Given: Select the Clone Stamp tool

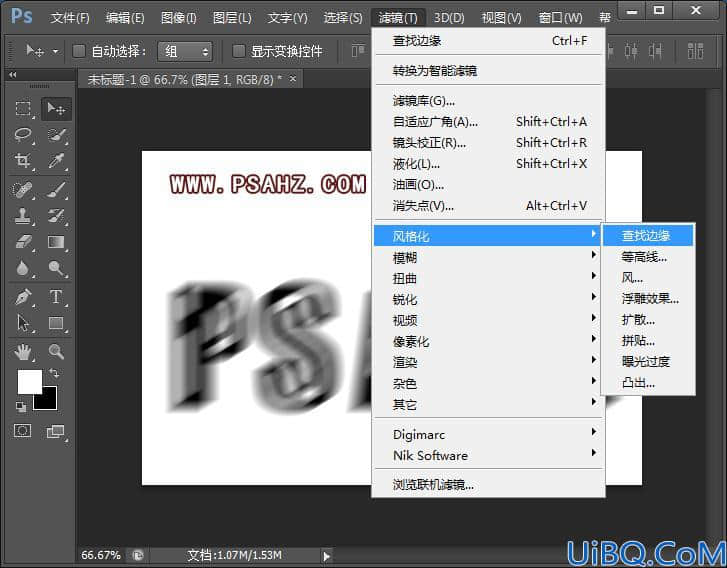Looking at the screenshot, I should [x=23, y=216].
